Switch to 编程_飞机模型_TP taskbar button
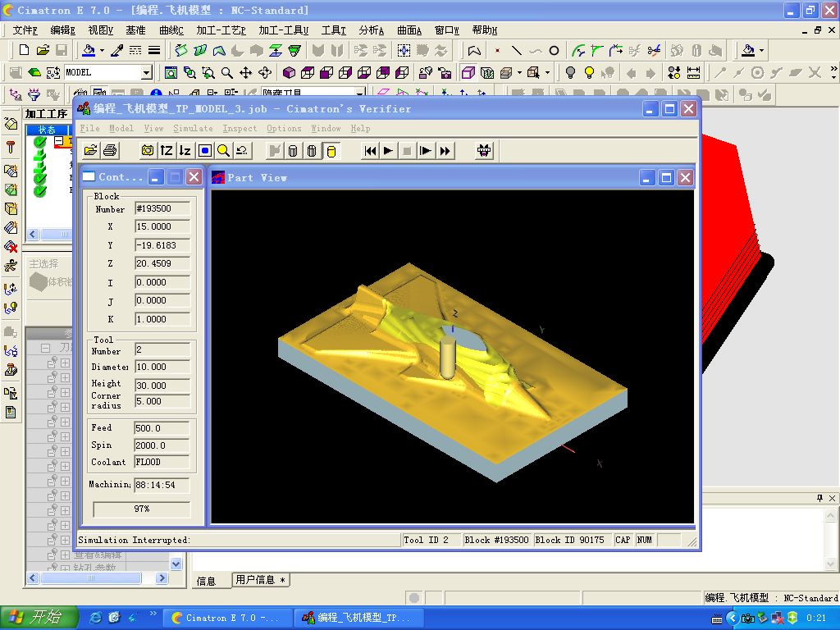 [358, 618]
